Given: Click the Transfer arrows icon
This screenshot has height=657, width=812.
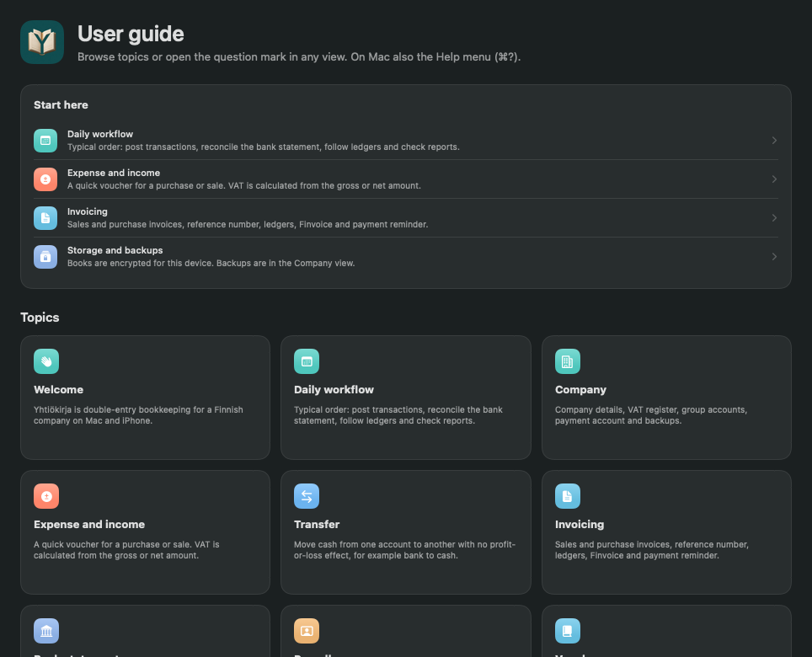Looking at the screenshot, I should point(307,496).
